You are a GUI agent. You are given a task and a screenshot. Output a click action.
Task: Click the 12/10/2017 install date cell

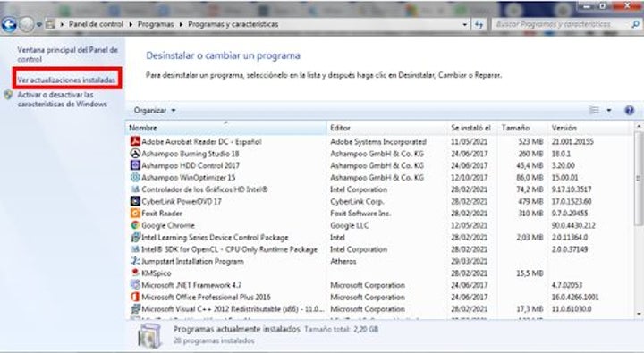(x=469, y=177)
